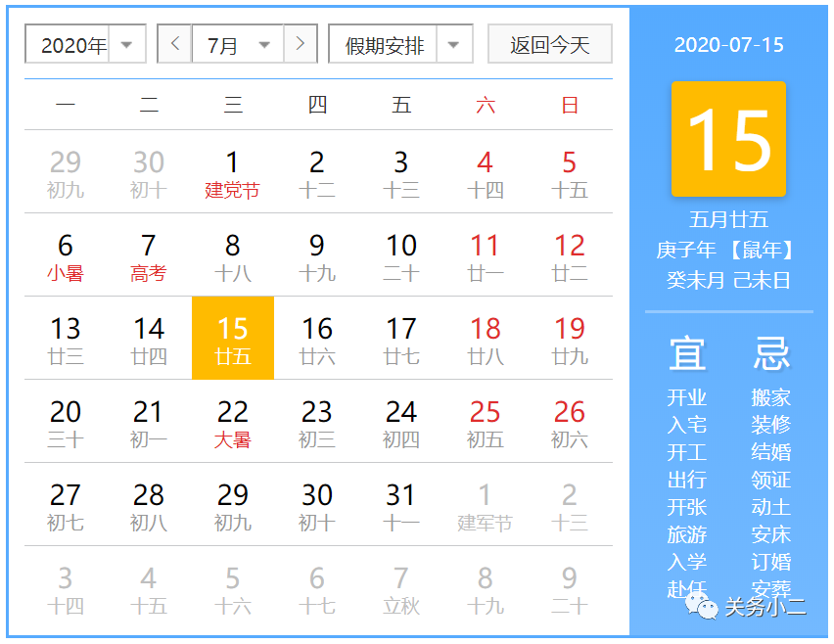Viewport: 834px width, 644px height.
Task: Select July 1 建党节
Action: 232,172
